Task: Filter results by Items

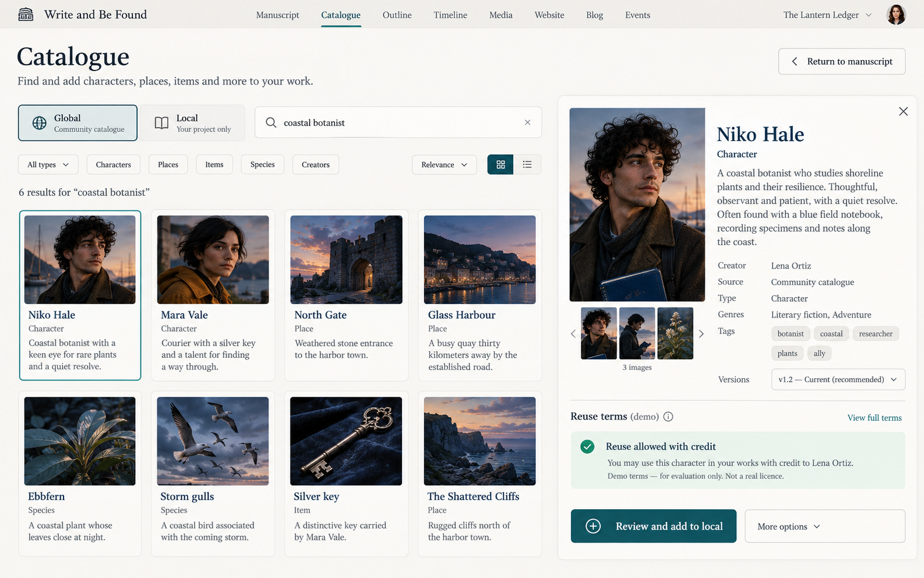Action: [214, 165]
